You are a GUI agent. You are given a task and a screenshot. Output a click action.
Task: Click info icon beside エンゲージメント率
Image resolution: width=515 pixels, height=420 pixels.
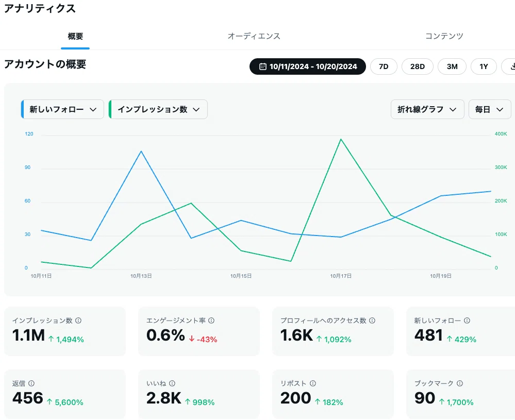211,321
